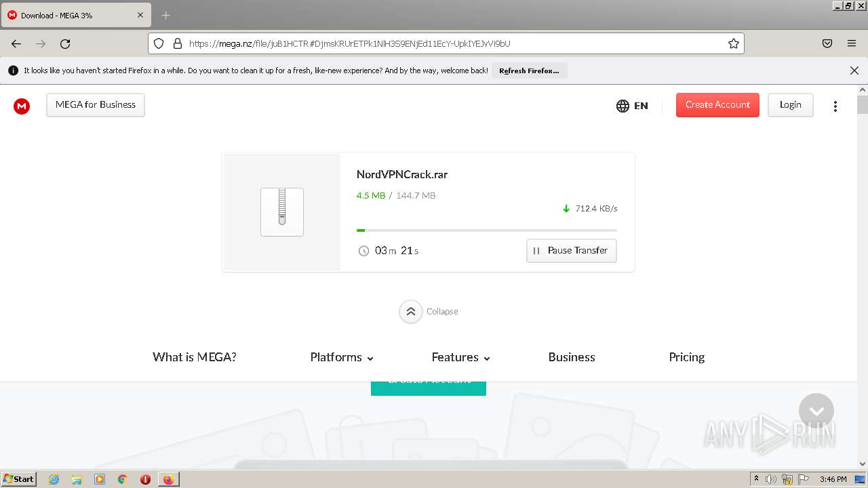This screenshot has height=488, width=868.
Task: Click the teal partially hidden button
Action: pos(429,388)
